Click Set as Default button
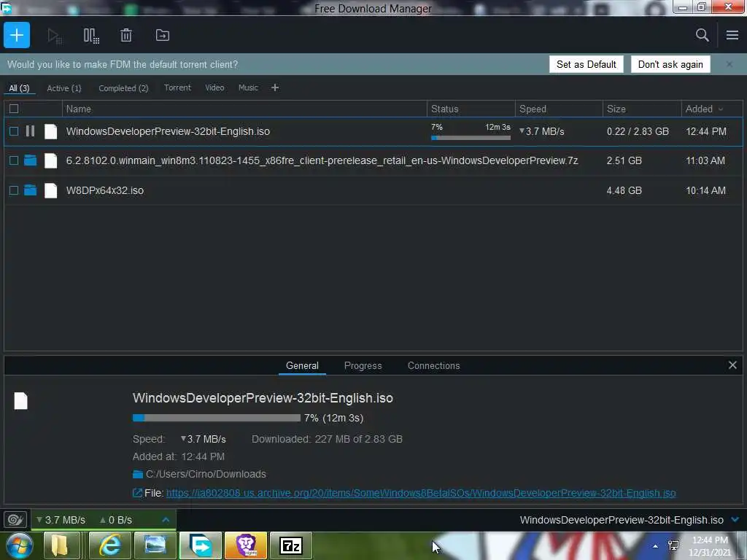Viewport: 747px width, 560px height. 586,64
